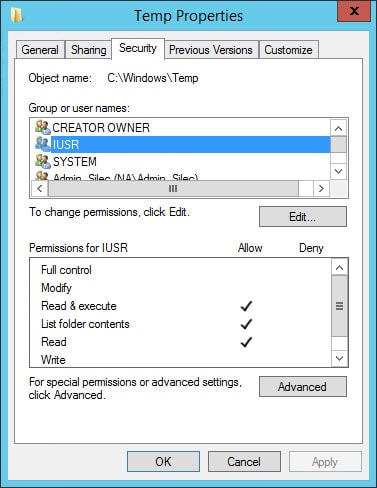Click the folder icon in the title bar
377x488 pixels.
pyautogui.click(x=16, y=15)
